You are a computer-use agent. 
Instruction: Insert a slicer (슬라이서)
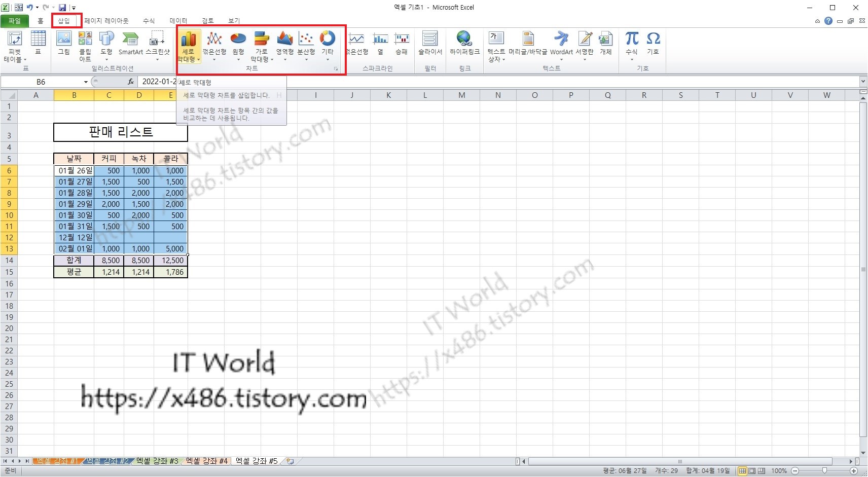(x=430, y=43)
